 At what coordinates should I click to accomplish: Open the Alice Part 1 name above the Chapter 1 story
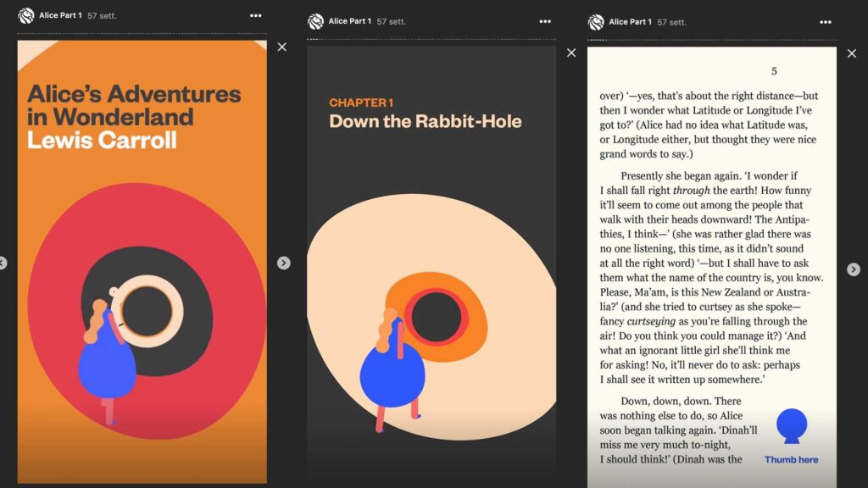350,21
